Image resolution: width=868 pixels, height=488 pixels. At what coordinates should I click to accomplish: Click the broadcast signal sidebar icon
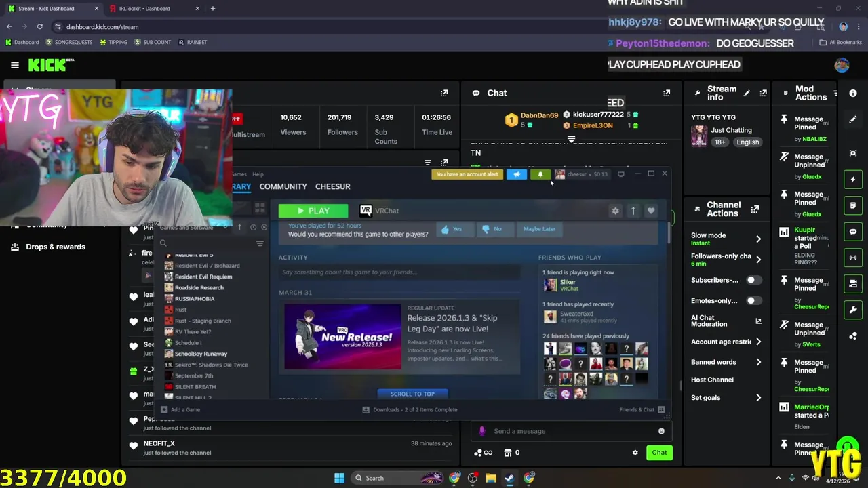tap(853, 258)
